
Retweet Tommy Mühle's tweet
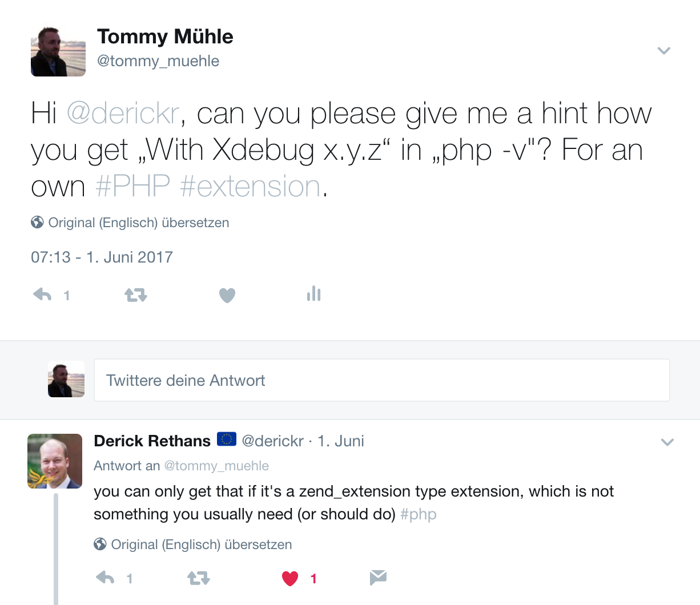point(136,295)
